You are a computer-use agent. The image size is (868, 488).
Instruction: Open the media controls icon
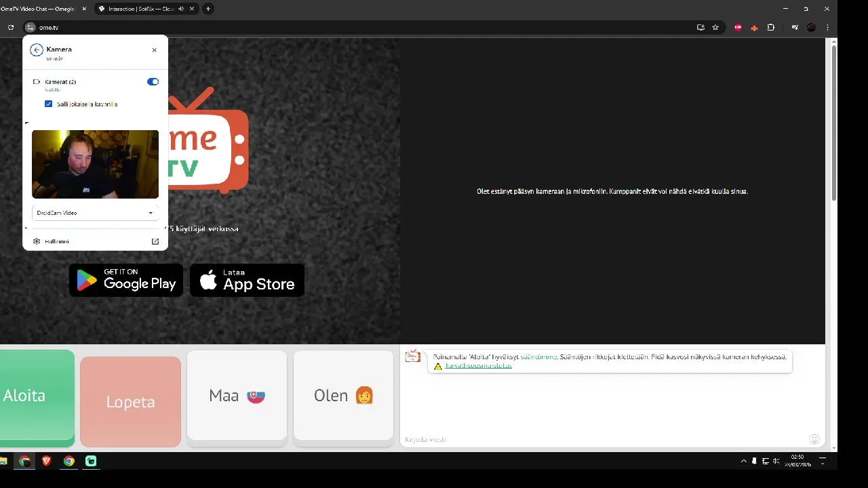pos(795,27)
